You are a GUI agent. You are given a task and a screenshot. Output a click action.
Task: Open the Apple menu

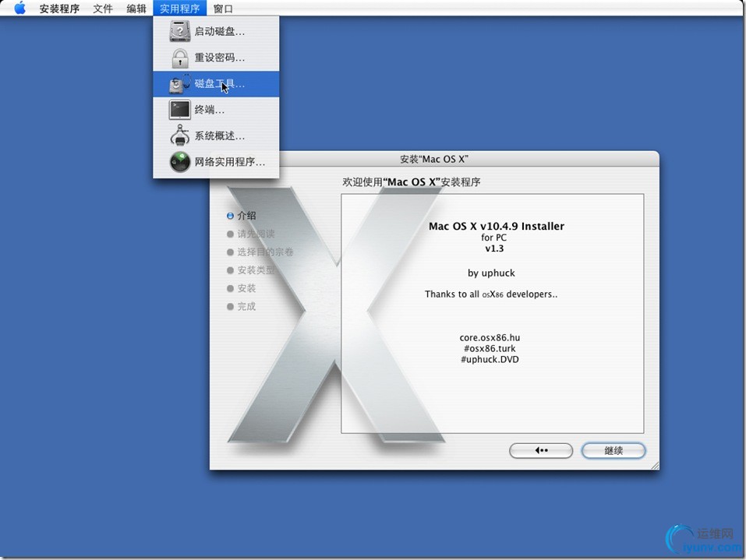(19, 8)
